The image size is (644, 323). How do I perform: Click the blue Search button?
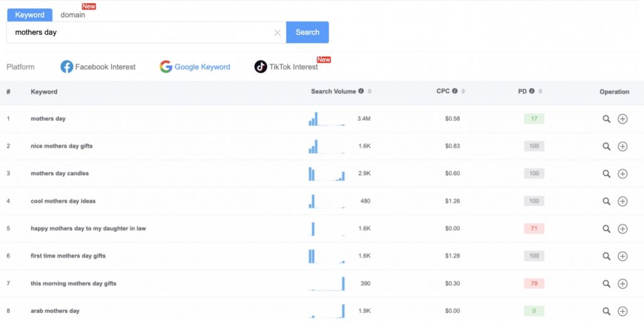point(307,32)
